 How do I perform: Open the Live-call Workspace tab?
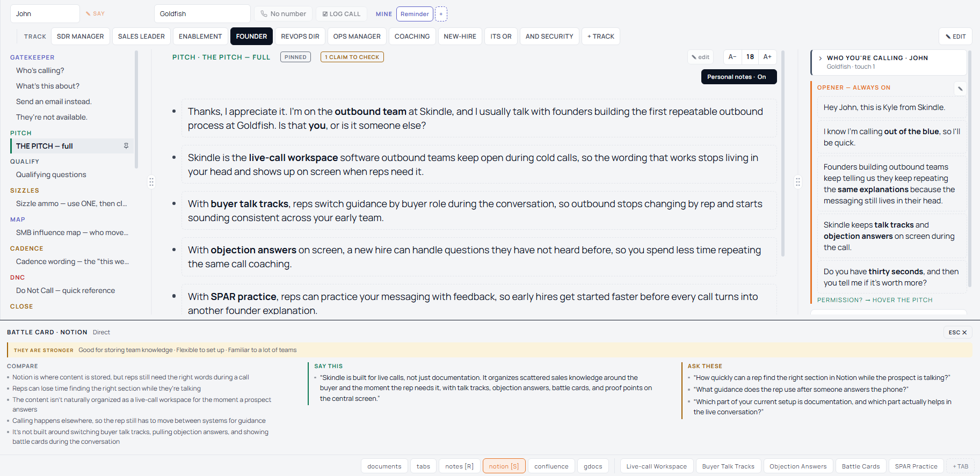point(656,466)
